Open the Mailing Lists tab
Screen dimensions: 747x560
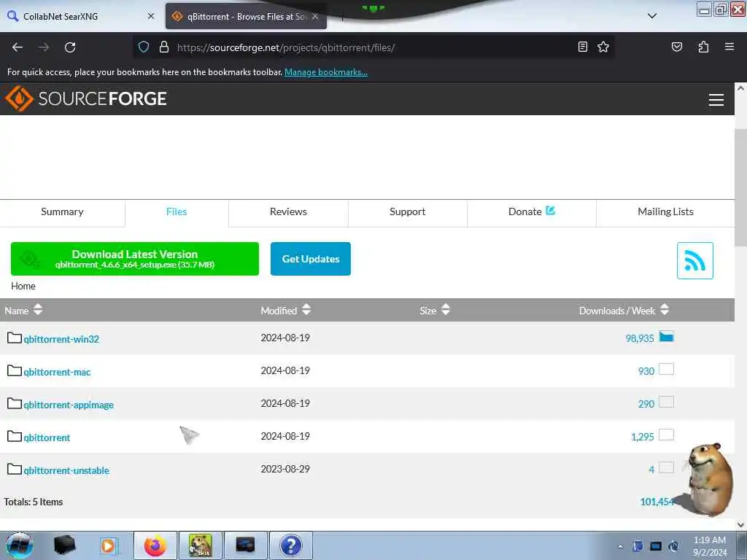tap(665, 212)
